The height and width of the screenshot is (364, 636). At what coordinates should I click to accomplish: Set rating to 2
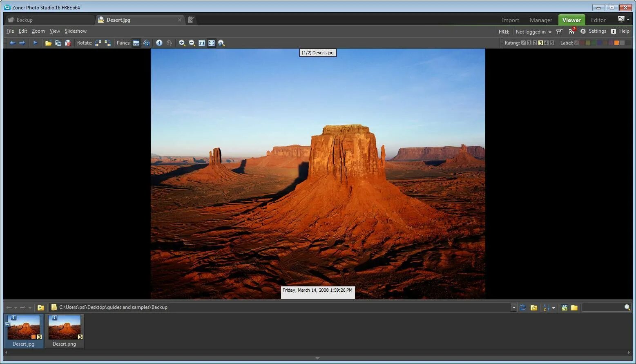coord(535,43)
